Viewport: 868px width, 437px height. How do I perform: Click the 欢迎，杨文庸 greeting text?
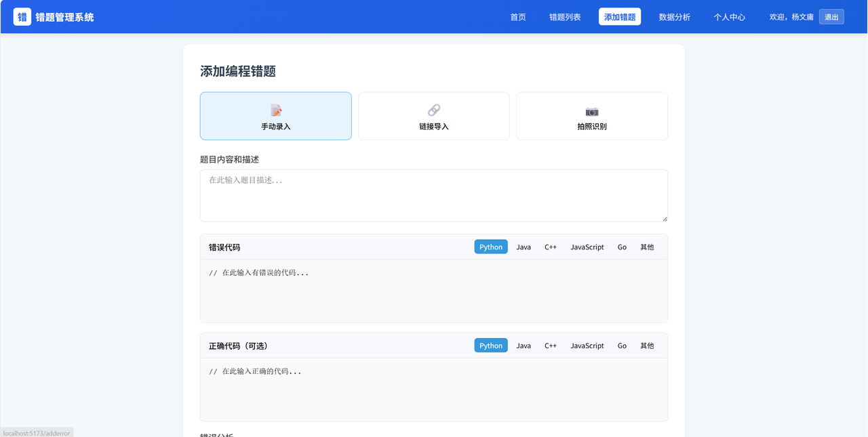click(x=791, y=17)
